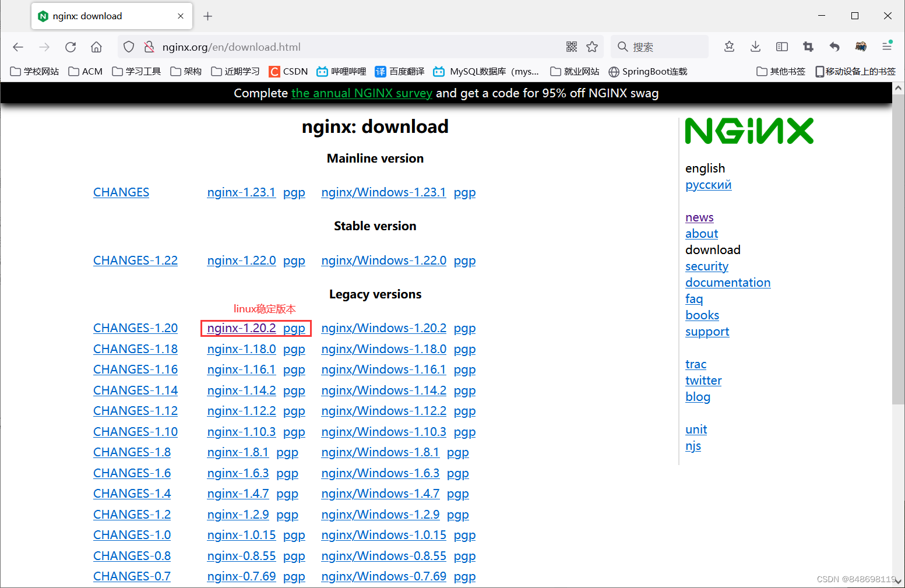Download nginx-0.8.55 source

pyautogui.click(x=241, y=556)
